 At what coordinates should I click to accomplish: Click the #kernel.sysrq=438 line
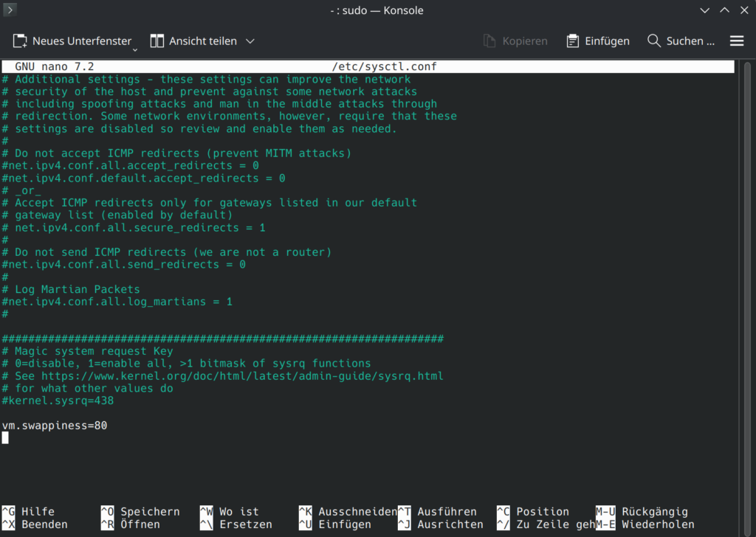[x=58, y=401]
